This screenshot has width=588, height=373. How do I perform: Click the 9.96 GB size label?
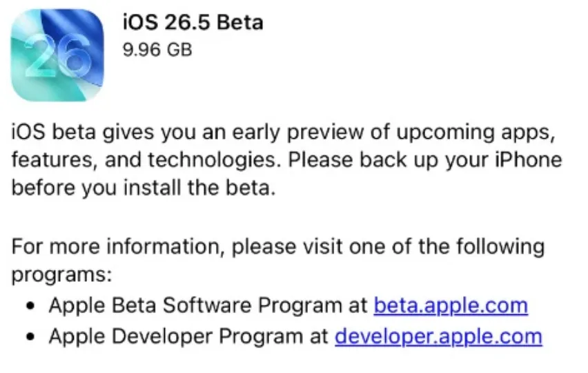[x=157, y=50]
